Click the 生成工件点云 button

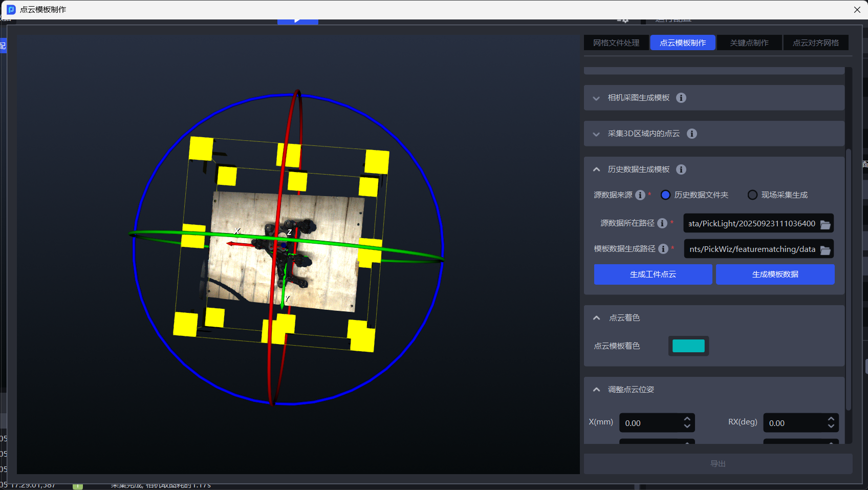[x=653, y=274]
